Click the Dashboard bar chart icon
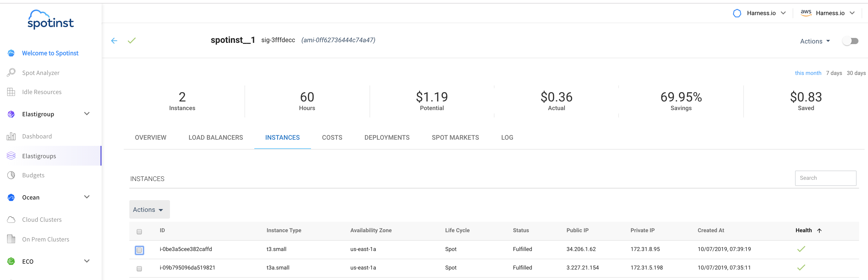The height and width of the screenshot is (280, 868). tap(11, 136)
